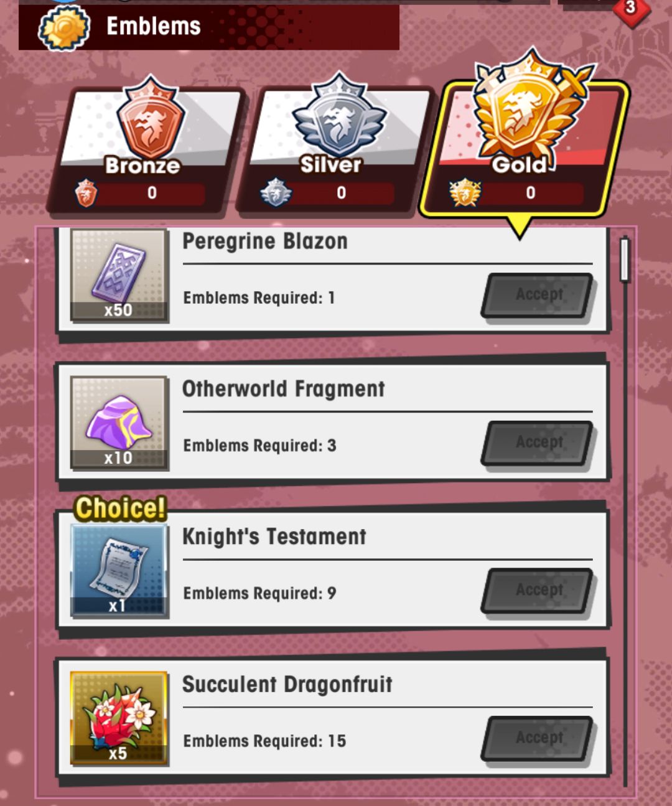Tap the Knight's Testament scroll icon

click(119, 570)
